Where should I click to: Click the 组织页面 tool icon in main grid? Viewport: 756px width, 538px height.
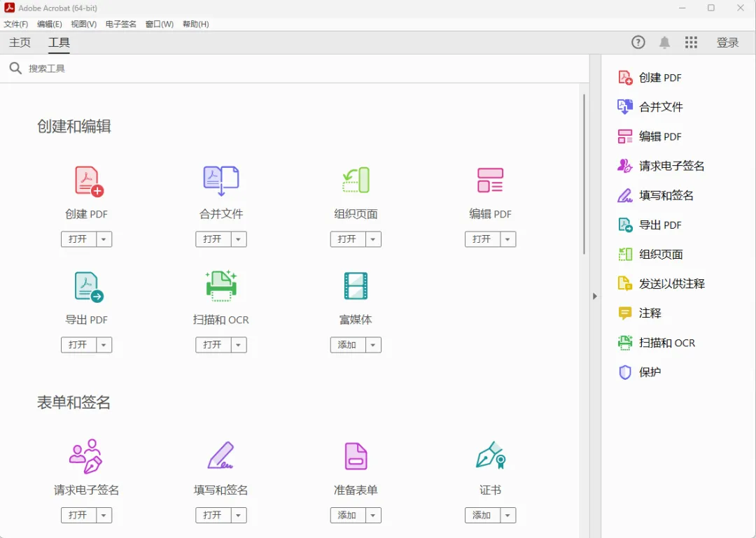click(x=356, y=180)
